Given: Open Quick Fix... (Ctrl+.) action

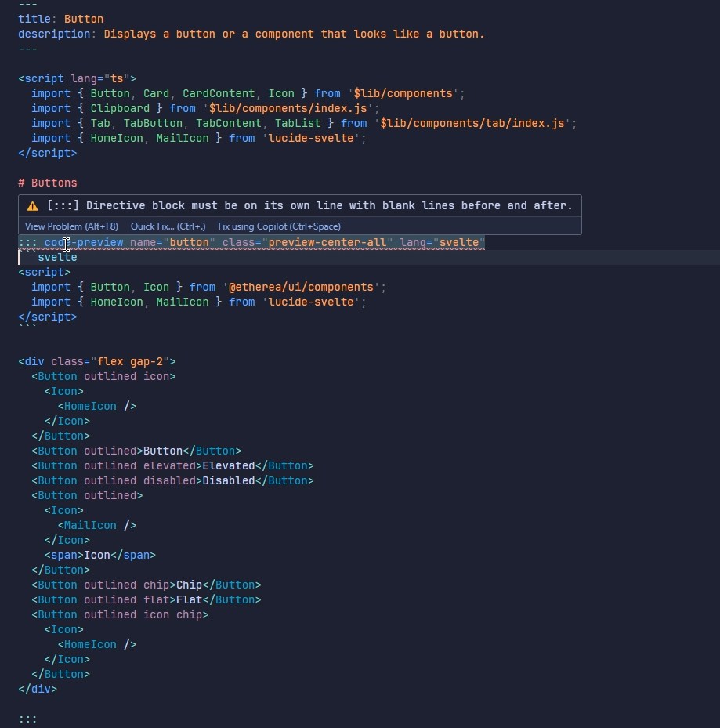Looking at the screenshot, I should point(168,226).
